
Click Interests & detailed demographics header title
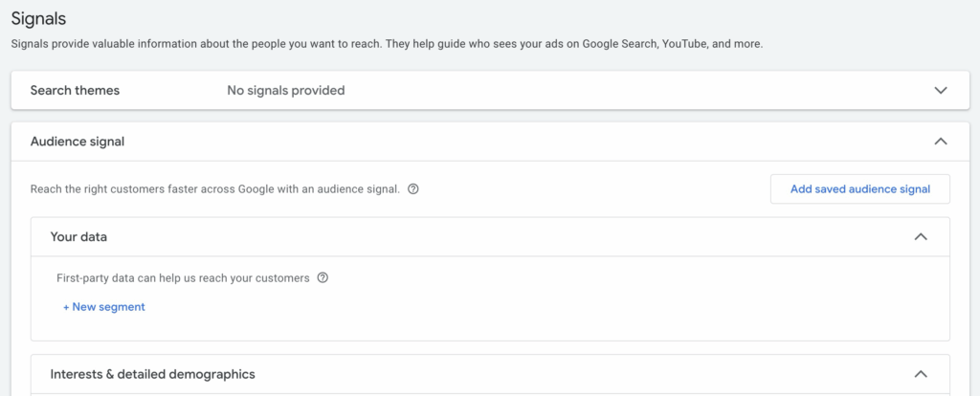152,374
